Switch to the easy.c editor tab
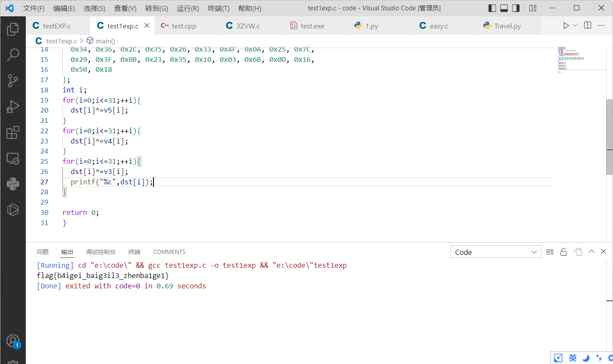The image size is (613, 364). click(x=444, y=26)
